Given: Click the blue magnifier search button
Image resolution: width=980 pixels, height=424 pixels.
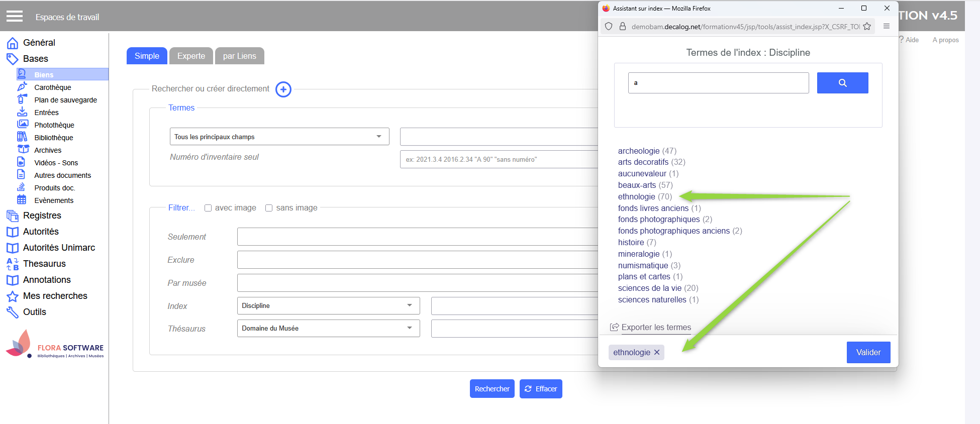Looking at the screenshot, I should (842, 83).
